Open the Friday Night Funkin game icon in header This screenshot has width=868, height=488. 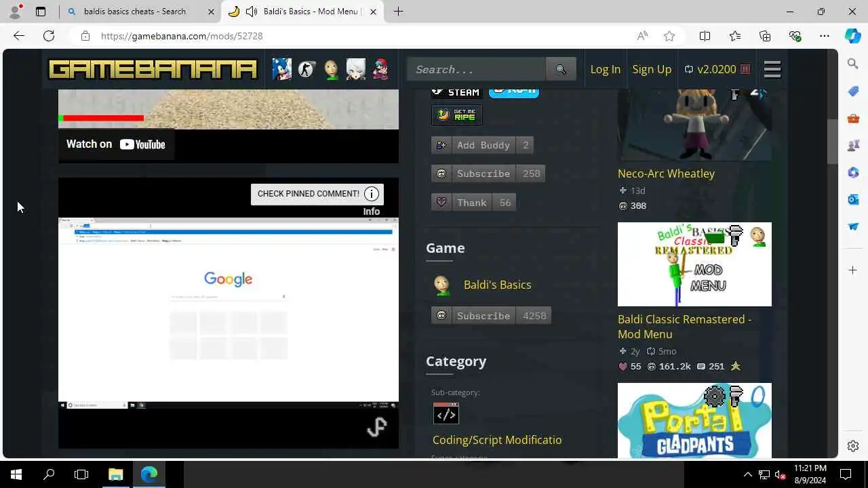point(380,69)
